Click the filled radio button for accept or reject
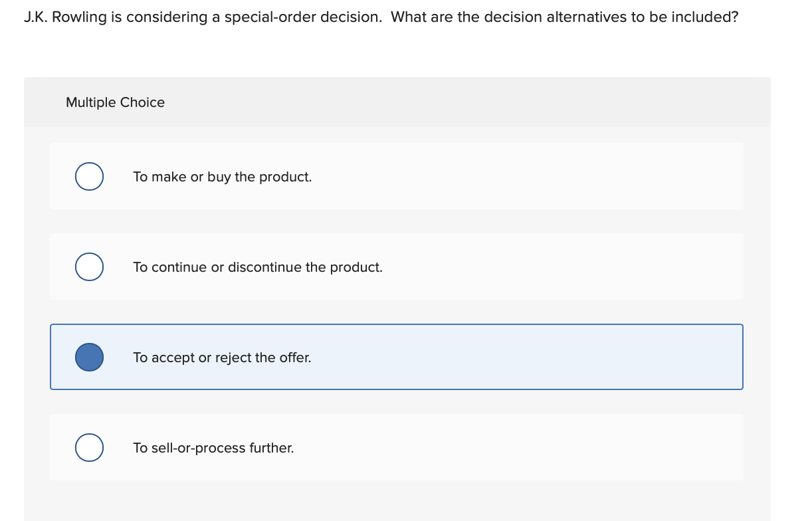Viewport: 812px width, 521px height. [x=89, y=358]
